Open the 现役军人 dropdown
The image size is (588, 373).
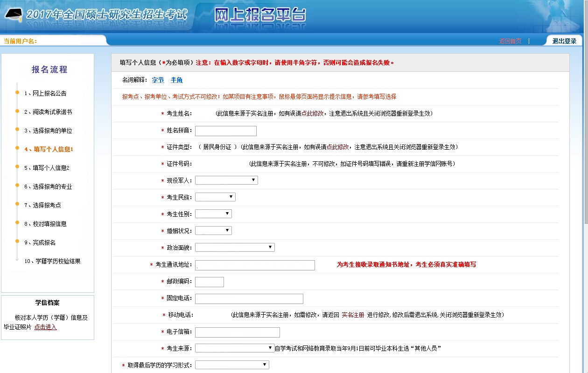tap(226, 180)
